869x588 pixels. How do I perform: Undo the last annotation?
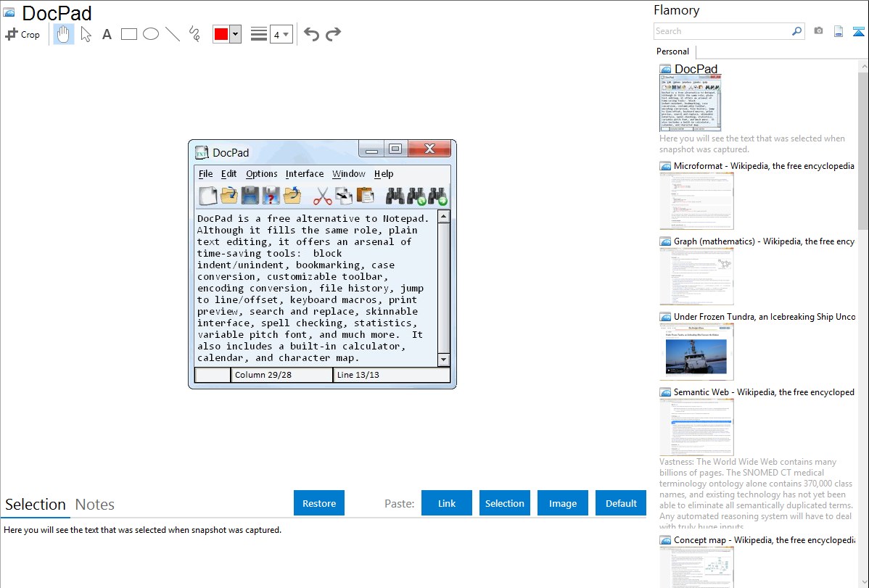(311, 34)
